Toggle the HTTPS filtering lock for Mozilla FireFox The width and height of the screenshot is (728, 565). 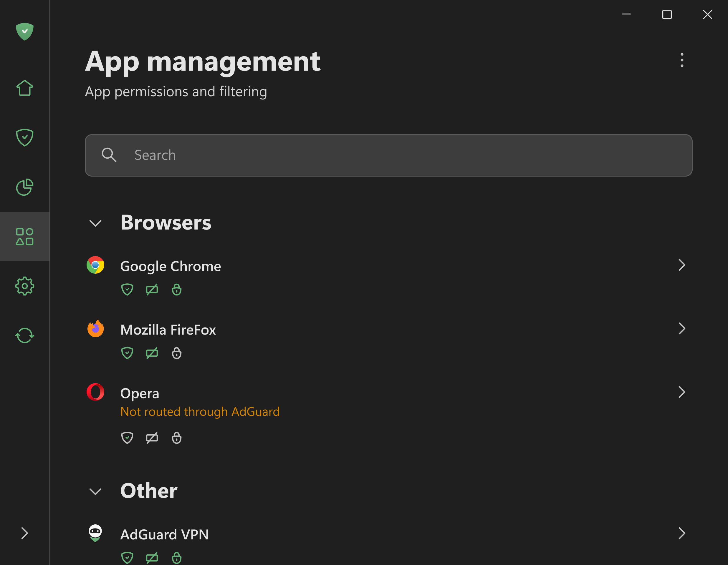pos(177,353)
